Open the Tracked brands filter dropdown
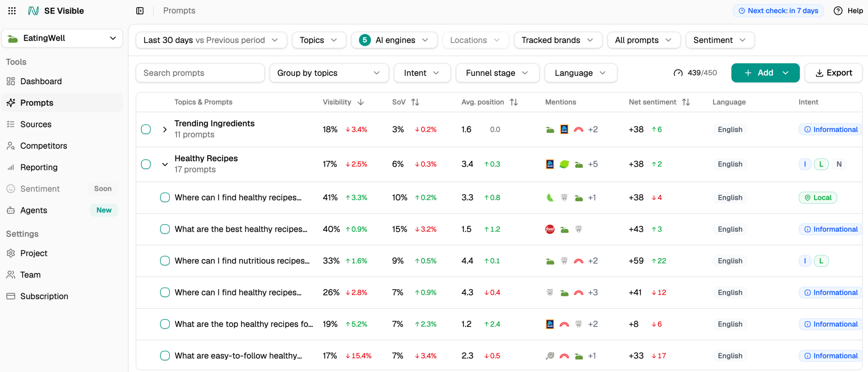This screenshot has height=372, width=868. (x=558, y=40)
